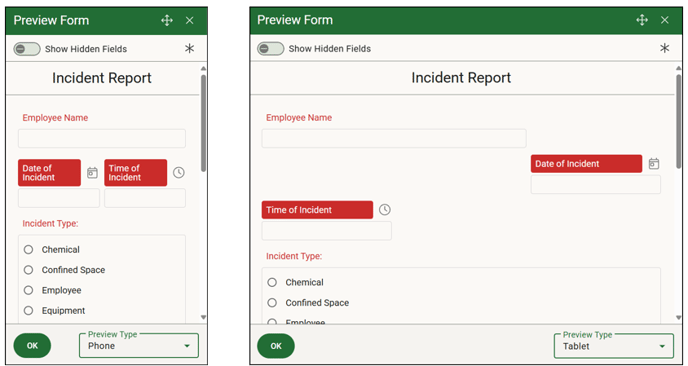Select Confined Space radio in Tablet preview

[x=272, y=303]
